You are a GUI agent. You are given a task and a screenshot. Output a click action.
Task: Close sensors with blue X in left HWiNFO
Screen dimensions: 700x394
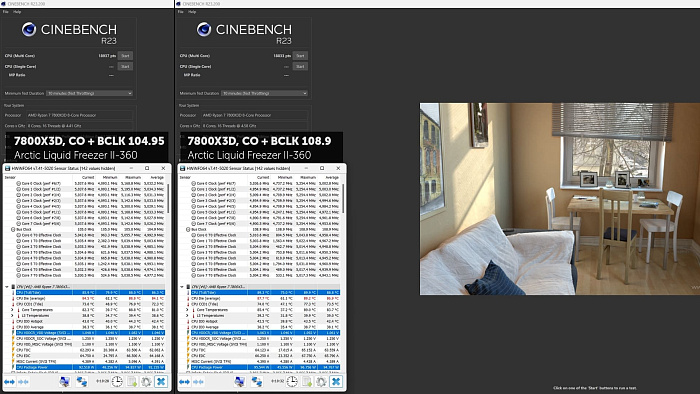click(161, 382)
